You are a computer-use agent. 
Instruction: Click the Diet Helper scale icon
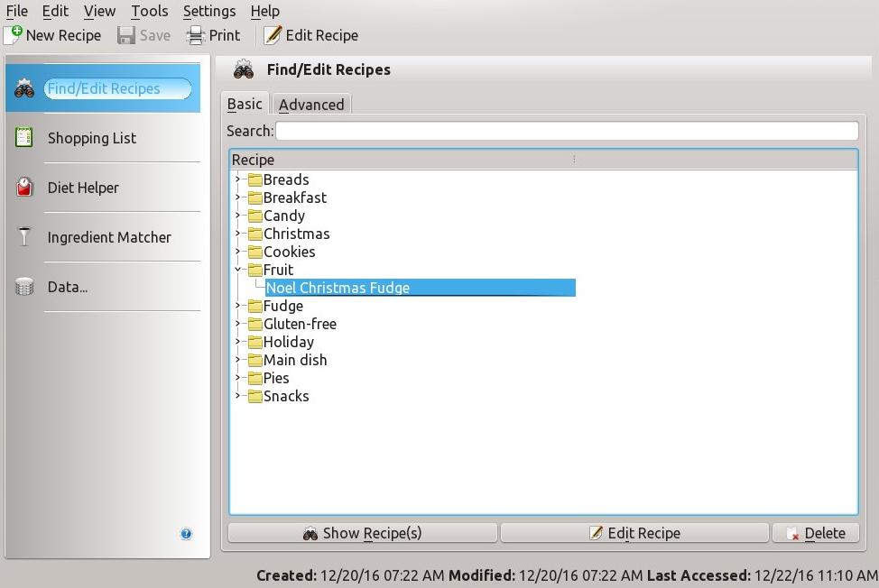click(24, 187)
